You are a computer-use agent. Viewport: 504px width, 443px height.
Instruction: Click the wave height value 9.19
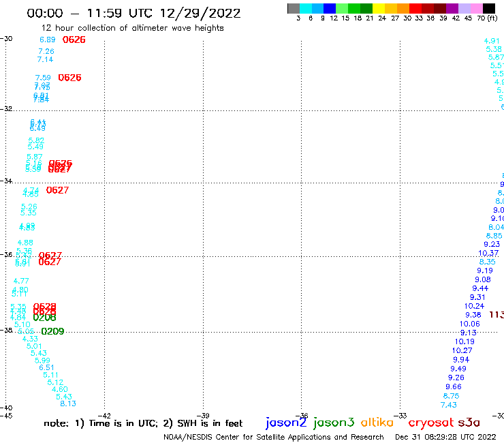[485, 271]
